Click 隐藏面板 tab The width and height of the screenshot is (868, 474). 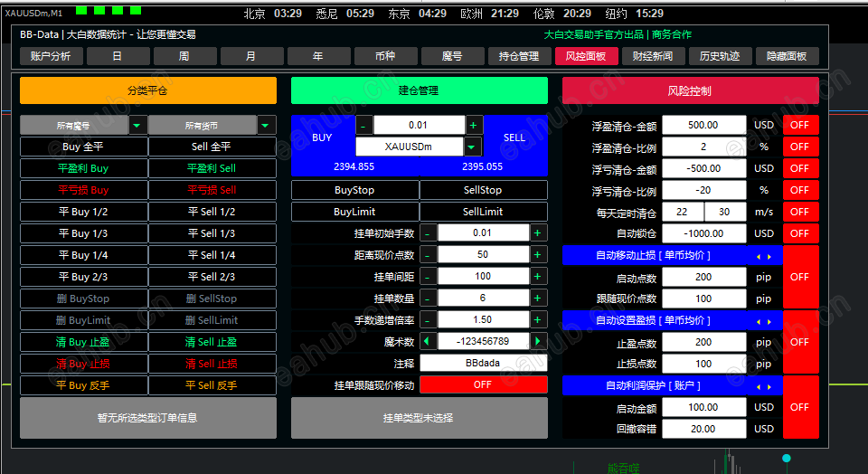click(788, 56)
